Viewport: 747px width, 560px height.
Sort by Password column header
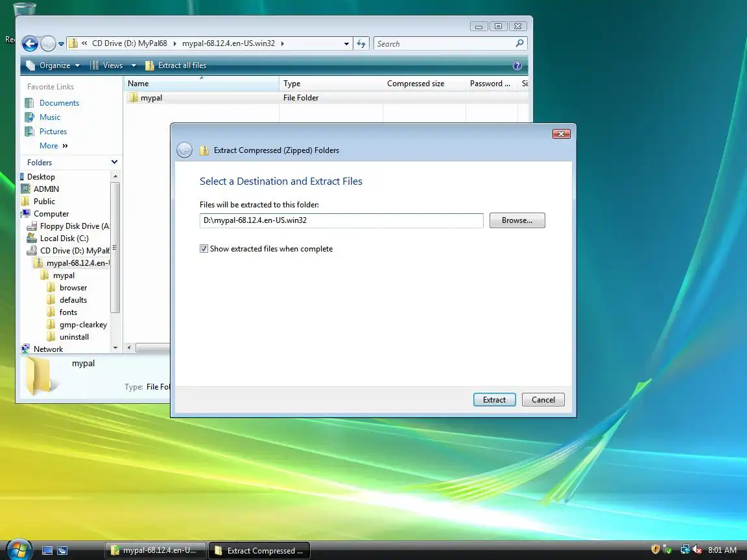492,84
